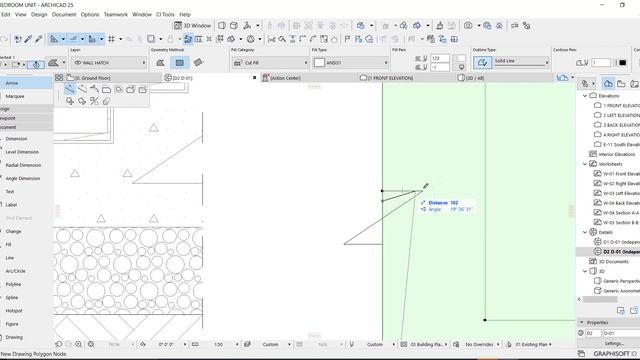Click the fill pen number field 123
Screen dimensions: 640x360
point(440,58)
